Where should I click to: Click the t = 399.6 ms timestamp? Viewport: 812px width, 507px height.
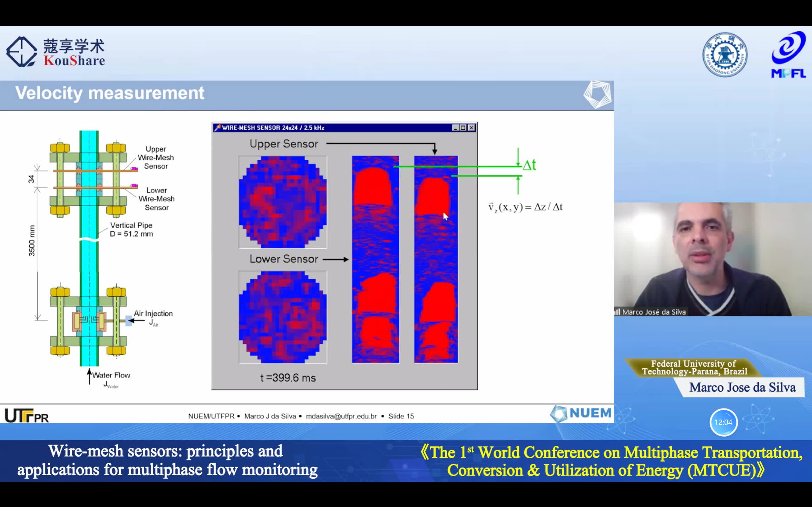(x=288, y=378)
